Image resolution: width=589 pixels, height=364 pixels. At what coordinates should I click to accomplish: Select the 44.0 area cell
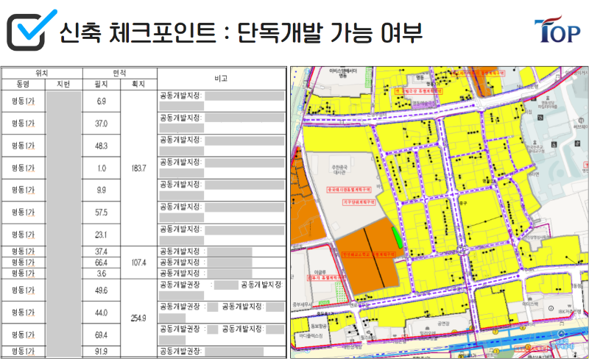pos(101,313)
